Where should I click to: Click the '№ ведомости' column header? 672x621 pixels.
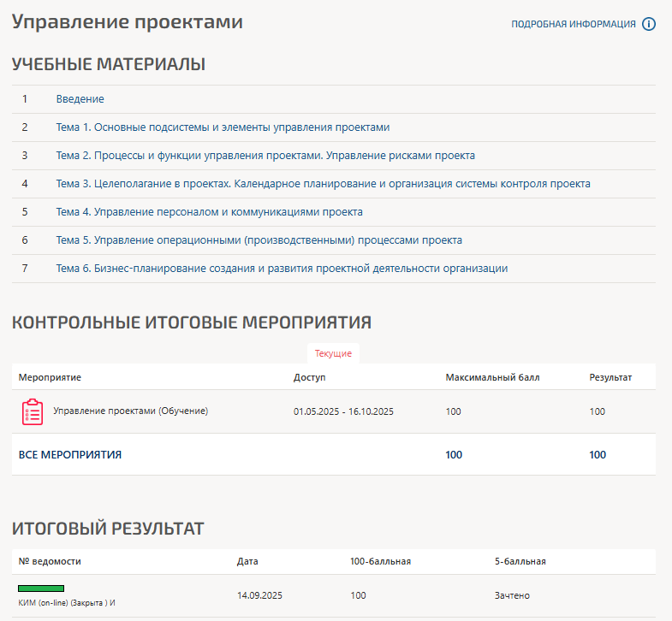pyautogui.click(x=50, y=561)
